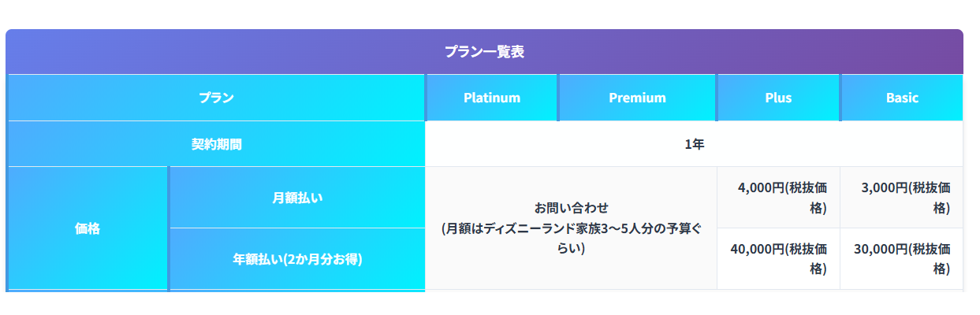Image resolution: width=980 pixels, height=315 pixels.
Task: Select the プラン column header cell
Action: click(x=216, y=98)
